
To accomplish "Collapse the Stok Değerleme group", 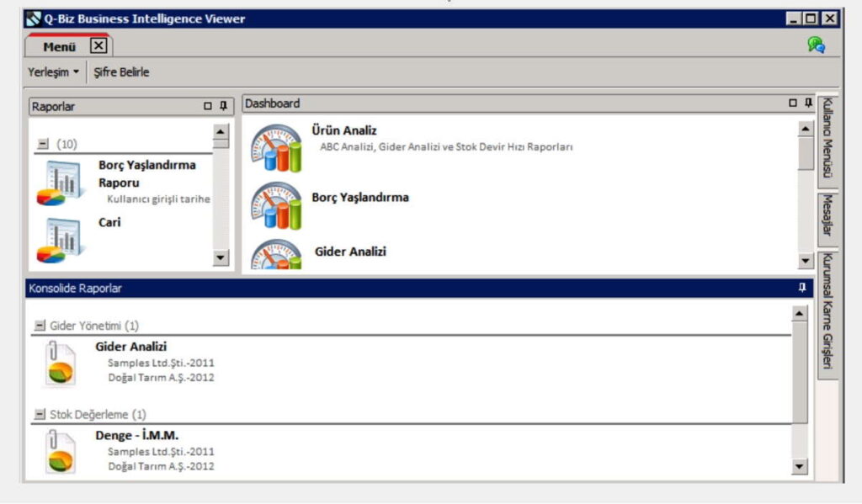I will tap(40, 414).
